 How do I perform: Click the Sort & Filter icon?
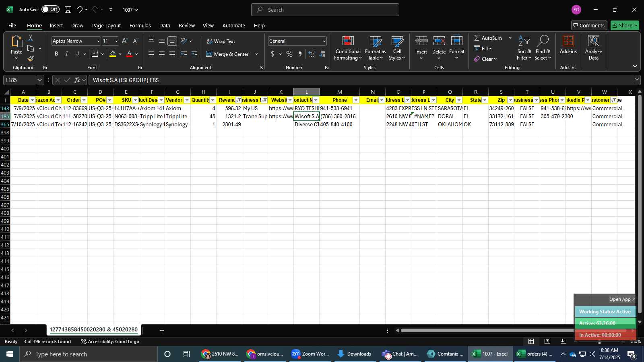pyautogui.click(x=524, y=41)
